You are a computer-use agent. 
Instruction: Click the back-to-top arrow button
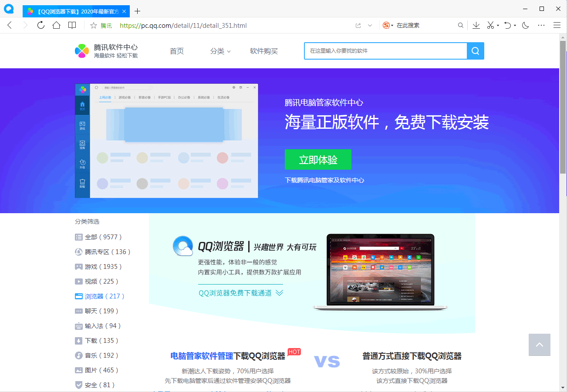point(539,345)
